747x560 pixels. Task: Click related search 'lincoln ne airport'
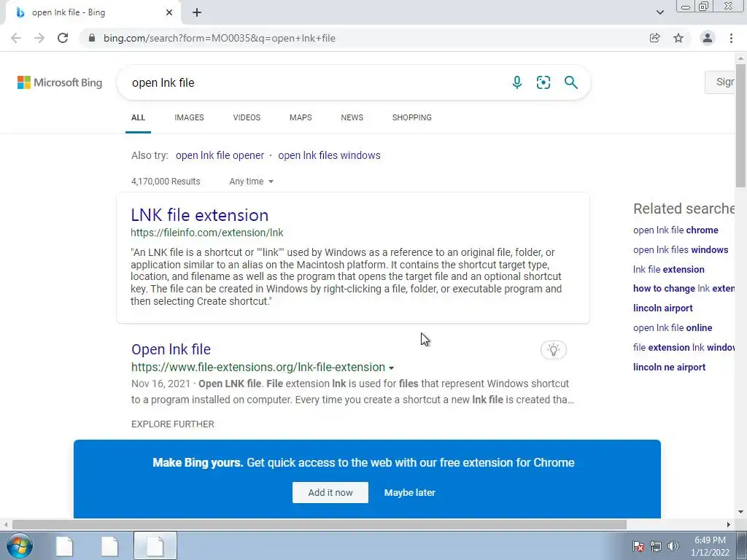[x=669, y=367]
